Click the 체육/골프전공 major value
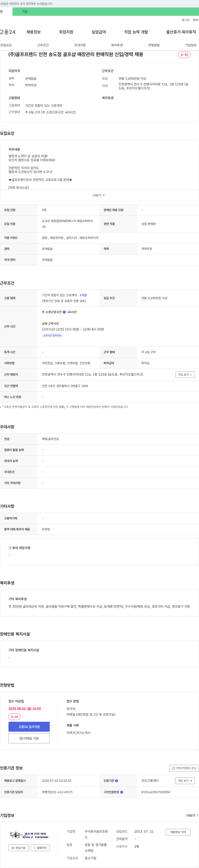Screen dimensions: 199x868 [50, 439]
